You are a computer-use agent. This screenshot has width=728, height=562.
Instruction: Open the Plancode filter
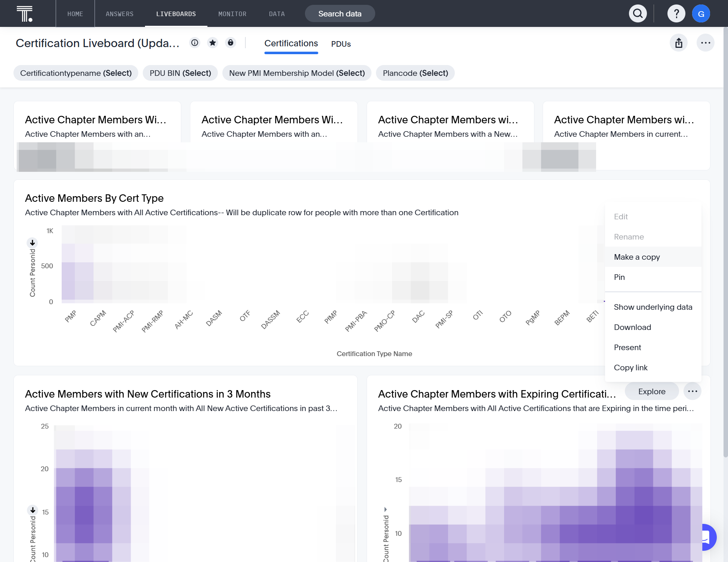pos(416,73)
